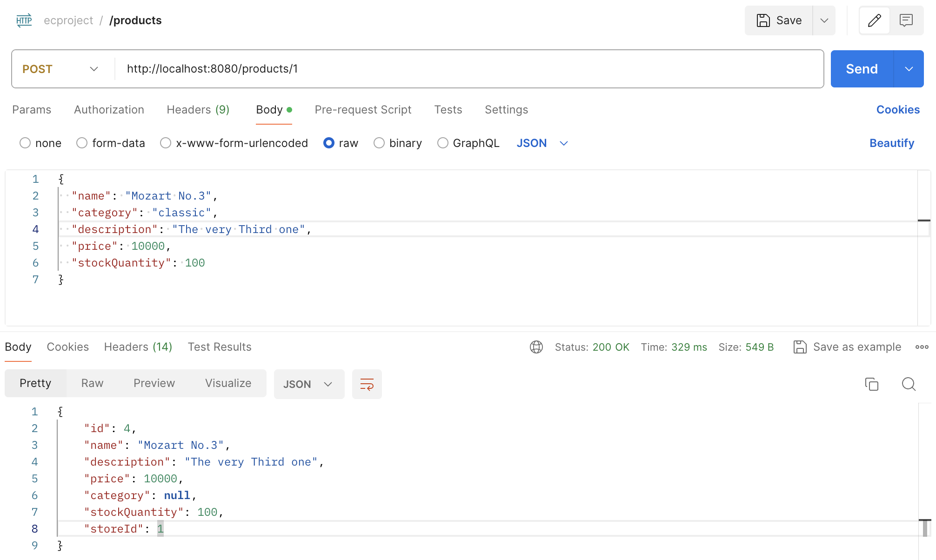Click the word-wrap icon in response toolbar

point(367,384)
